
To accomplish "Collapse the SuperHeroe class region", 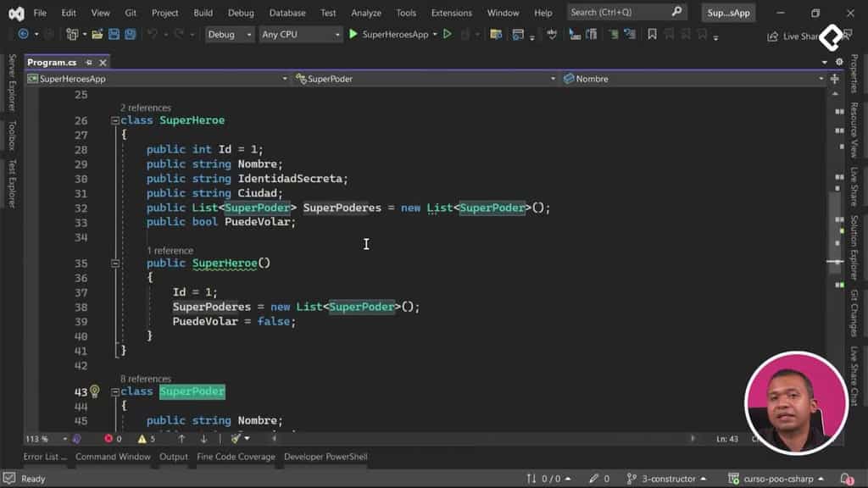I will point(115,120).
